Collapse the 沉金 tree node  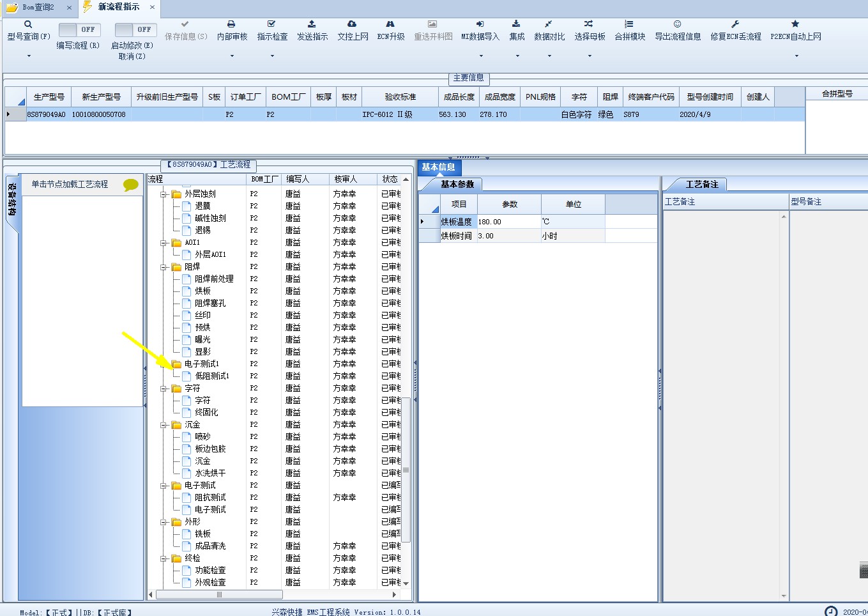164,424
